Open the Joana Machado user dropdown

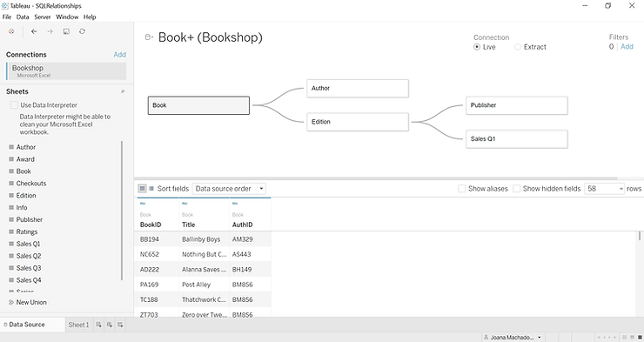(513, 338)
